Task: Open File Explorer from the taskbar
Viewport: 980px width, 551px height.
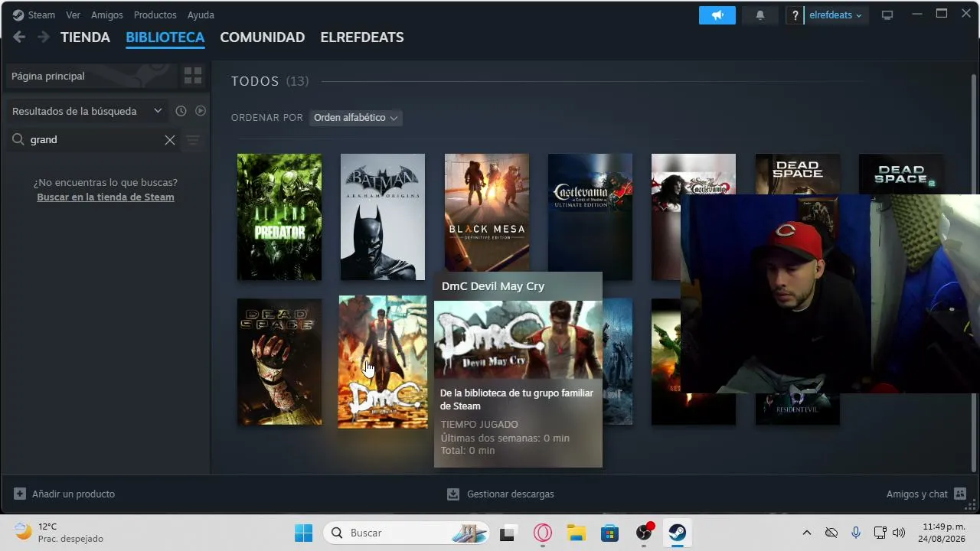Action: point(576,533)
